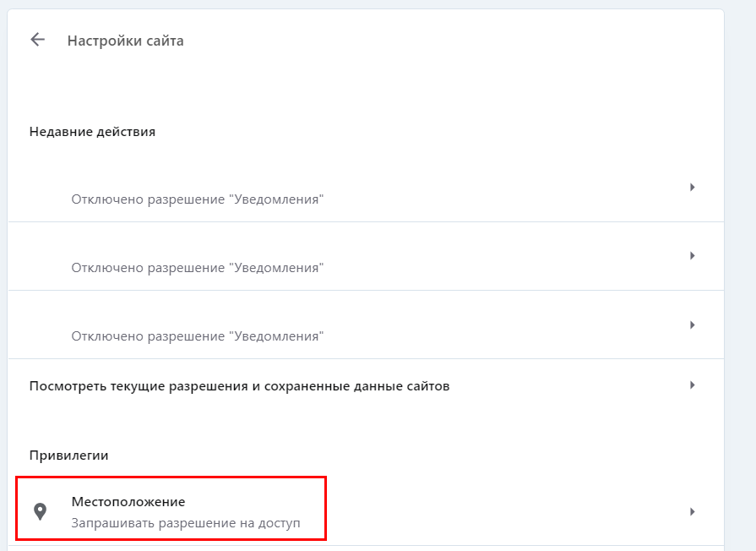Click arrow beside "Посмотреть текущие разрешения" row
The width and height of the screenshot is (756, 551).
pos(692,385)
